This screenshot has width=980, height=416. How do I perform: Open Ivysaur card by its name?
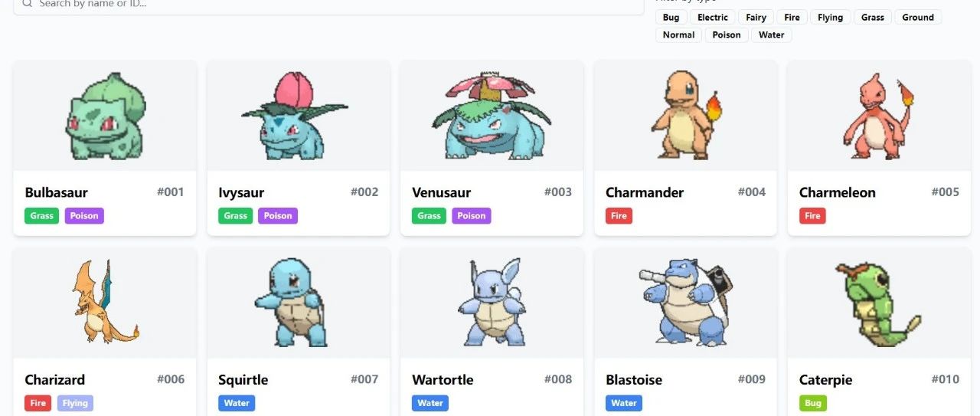pos(241,192)
